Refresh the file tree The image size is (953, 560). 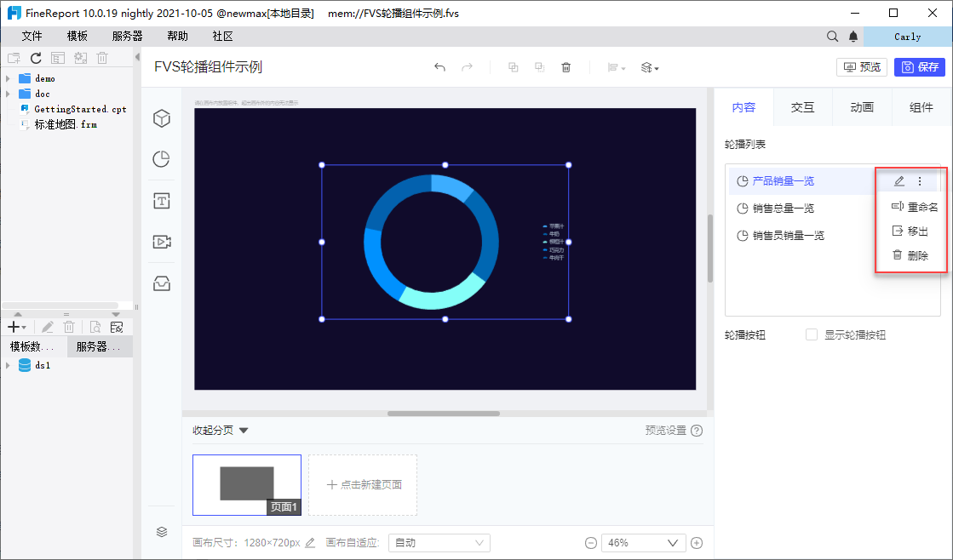36,58
